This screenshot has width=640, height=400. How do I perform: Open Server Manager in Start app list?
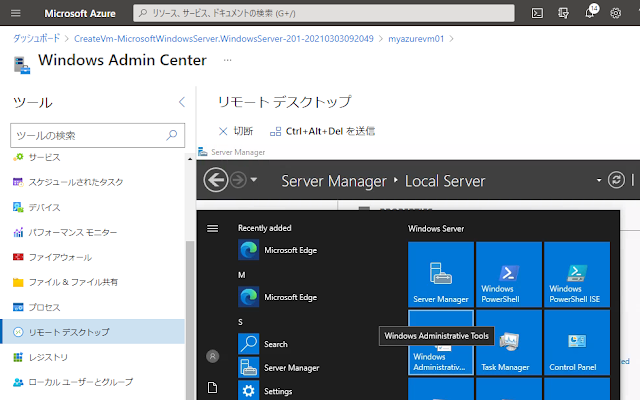279,368
